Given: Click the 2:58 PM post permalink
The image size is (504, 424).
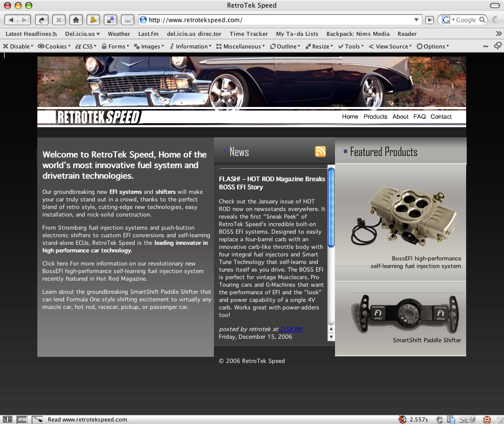Looking at the screenshot, I should pos(292,329).
